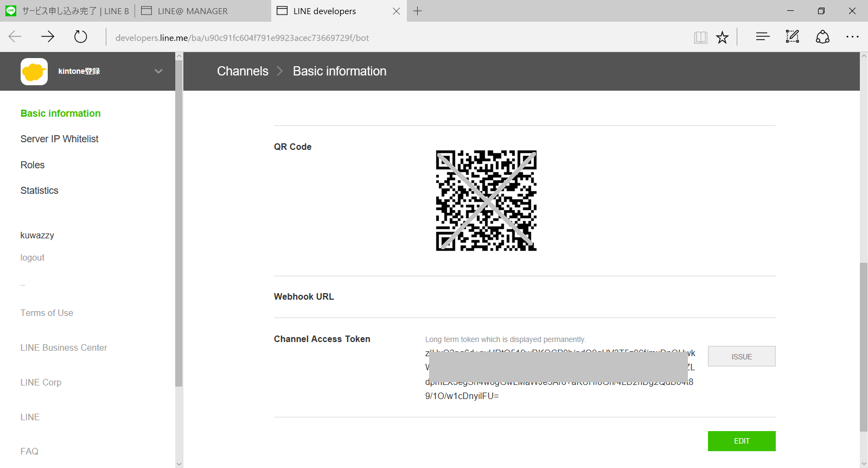Click the sidebar scrollbar down arrow
This screenshot has width=868, height=468.
[x=179, y=464]
